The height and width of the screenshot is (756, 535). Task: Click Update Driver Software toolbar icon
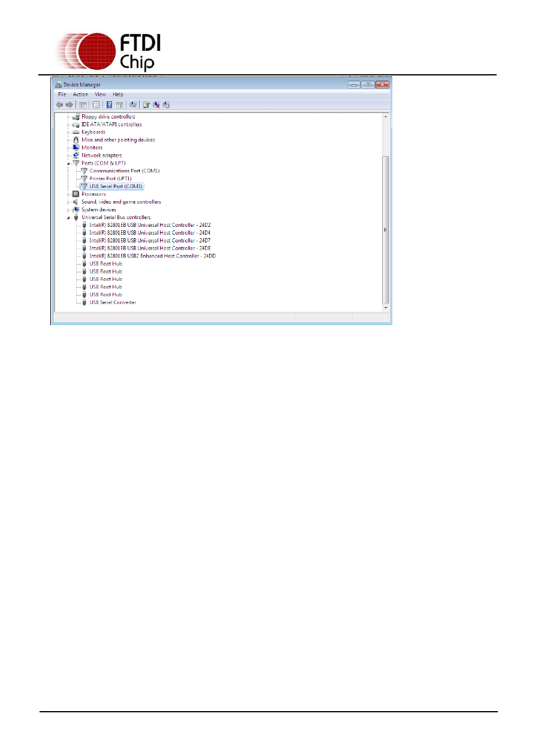pos(146,105)
